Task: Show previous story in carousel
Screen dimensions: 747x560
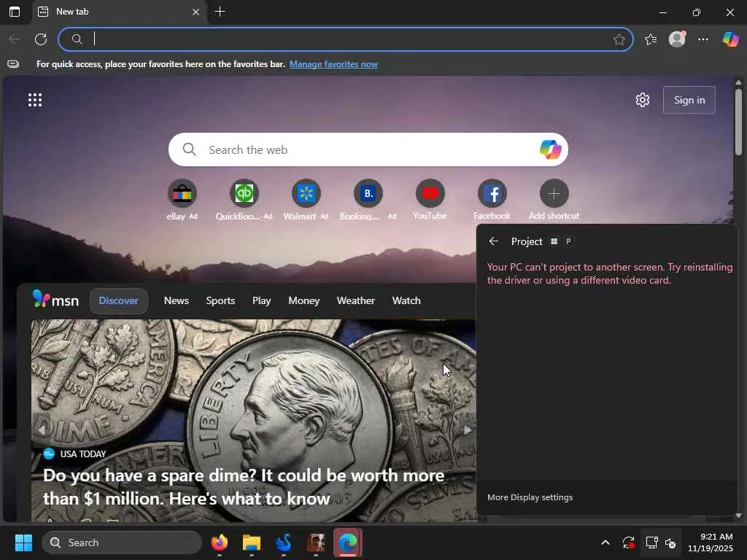Action: (42, 430)
